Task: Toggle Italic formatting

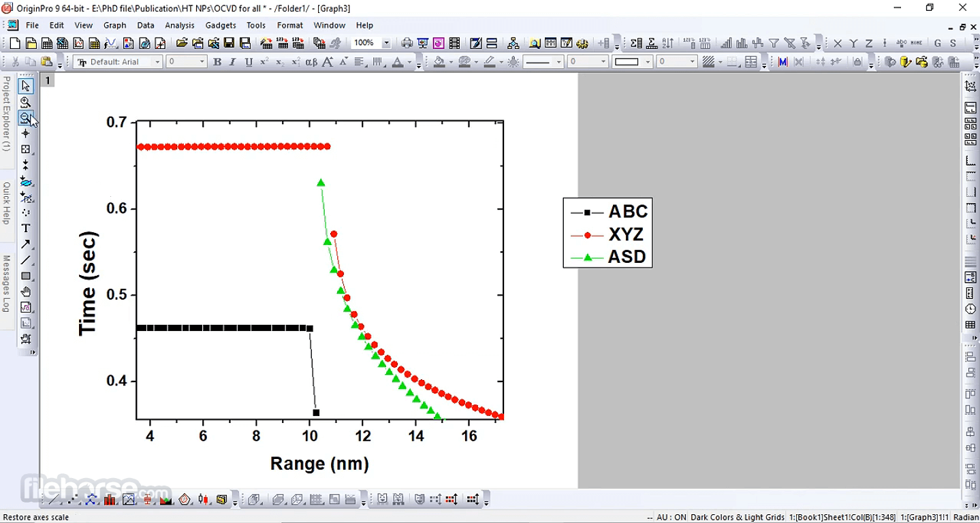Action: (x=233, y=62)
